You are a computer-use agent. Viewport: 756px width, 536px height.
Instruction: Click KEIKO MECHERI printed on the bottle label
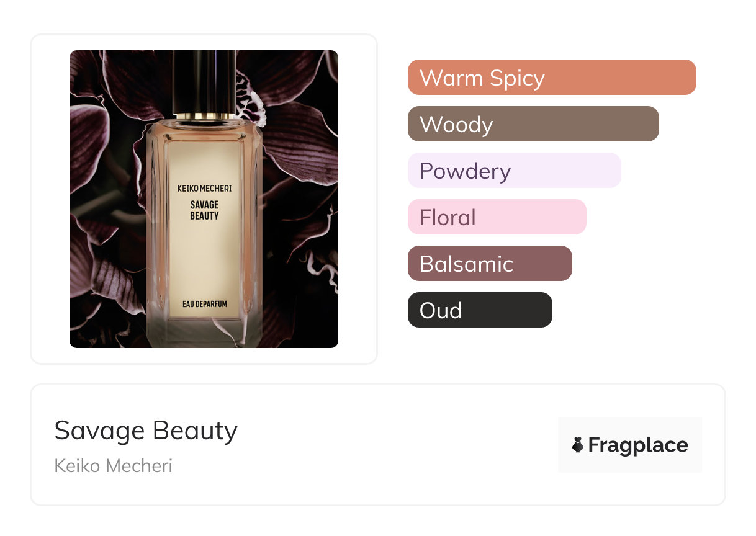[204, 189]
